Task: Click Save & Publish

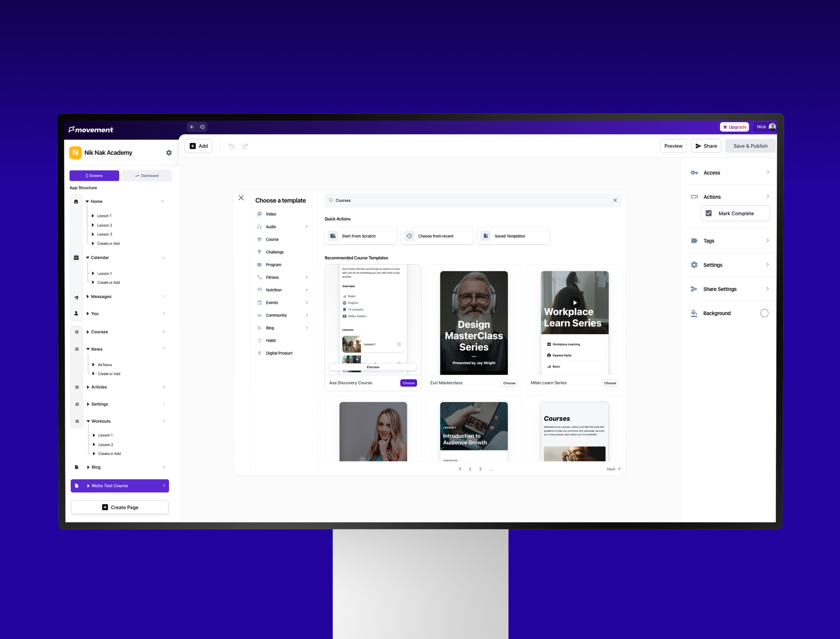Action: [750, 146]
